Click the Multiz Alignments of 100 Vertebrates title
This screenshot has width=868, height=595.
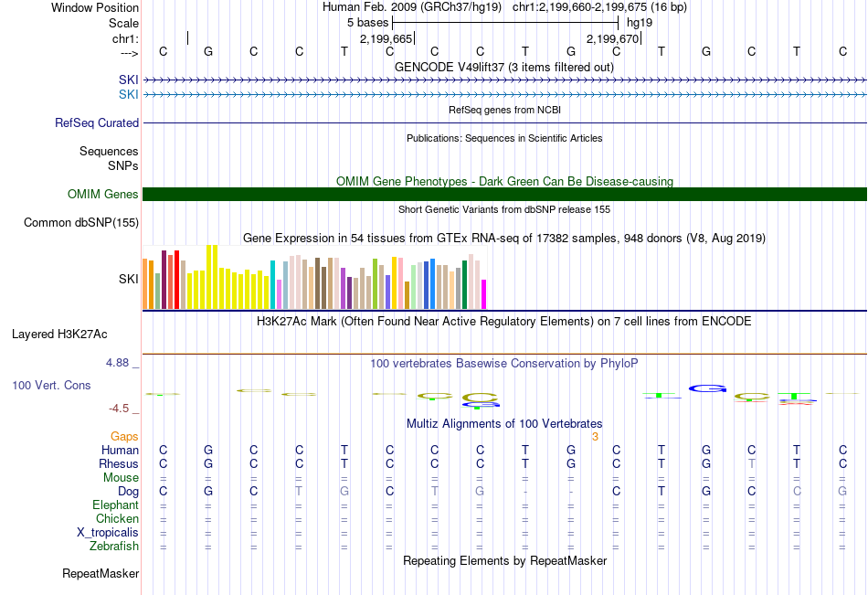click(x=504, y=424)
